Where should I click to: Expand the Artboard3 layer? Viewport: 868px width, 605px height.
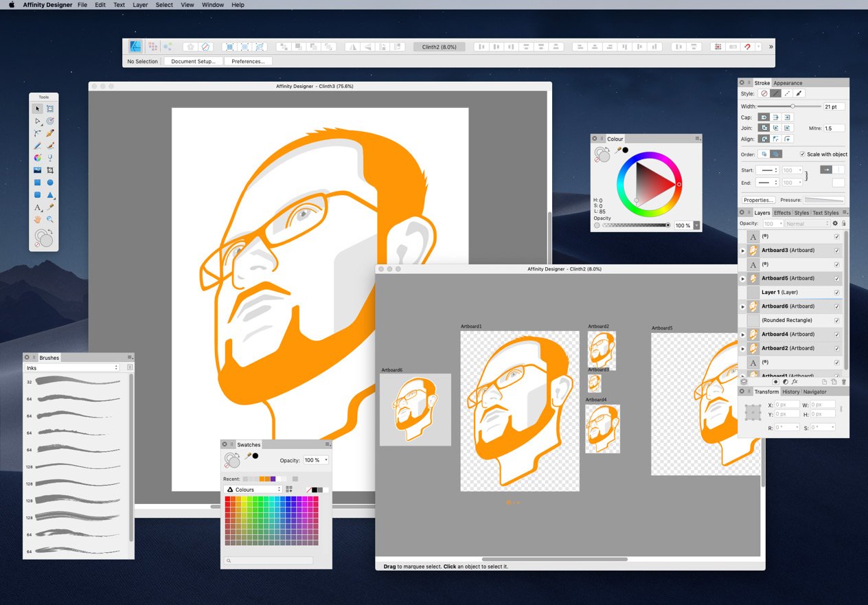742,251
